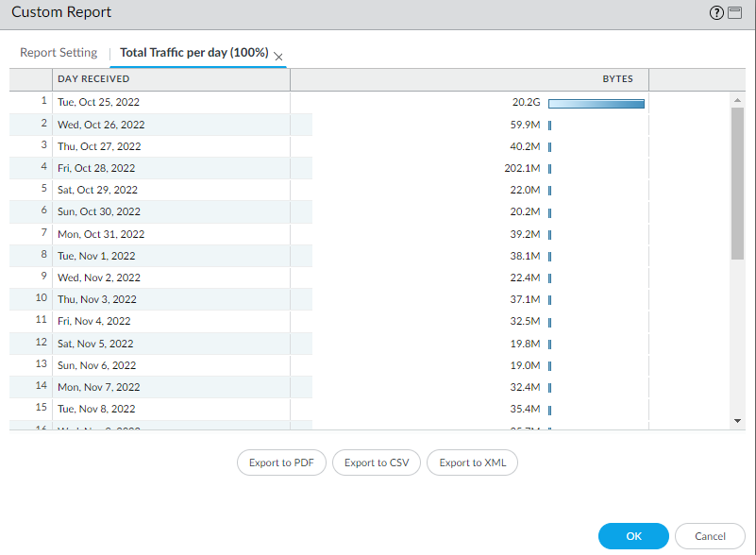Click the 20.2G traffic bar graph
The image size is (756, 555).
(x=596, y=104)
